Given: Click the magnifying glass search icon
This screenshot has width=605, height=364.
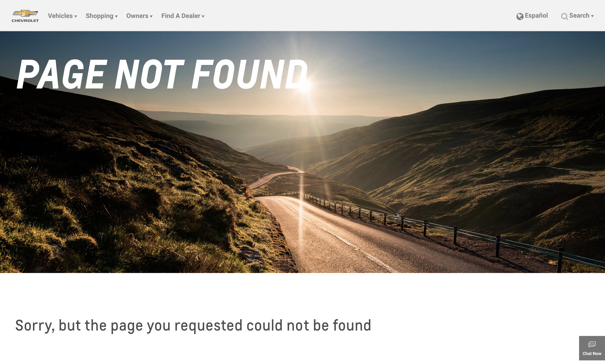Looking at the screenshot, I should coord(564,16).
